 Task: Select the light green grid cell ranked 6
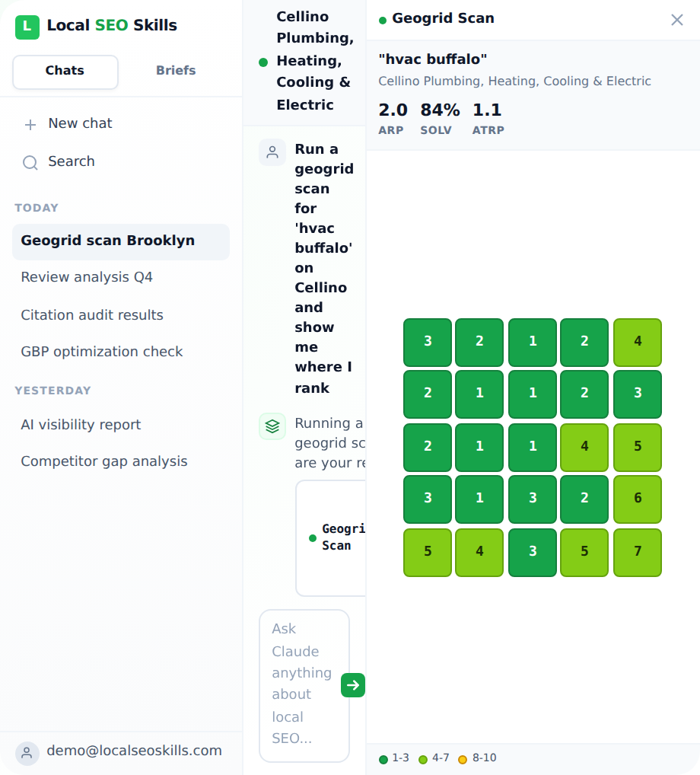tap(638, 499)
